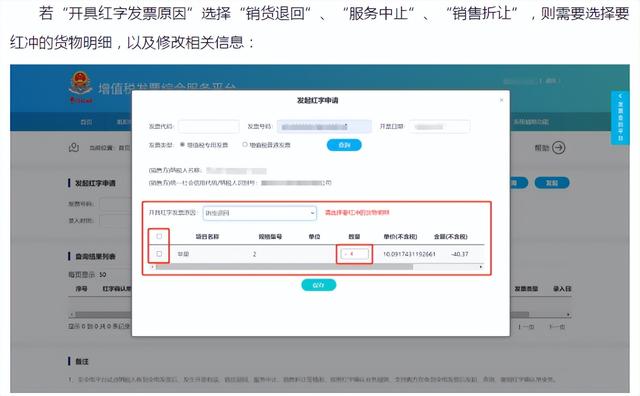Click the 帮助 text link
The image size is (640, 396).
point(542,148)
